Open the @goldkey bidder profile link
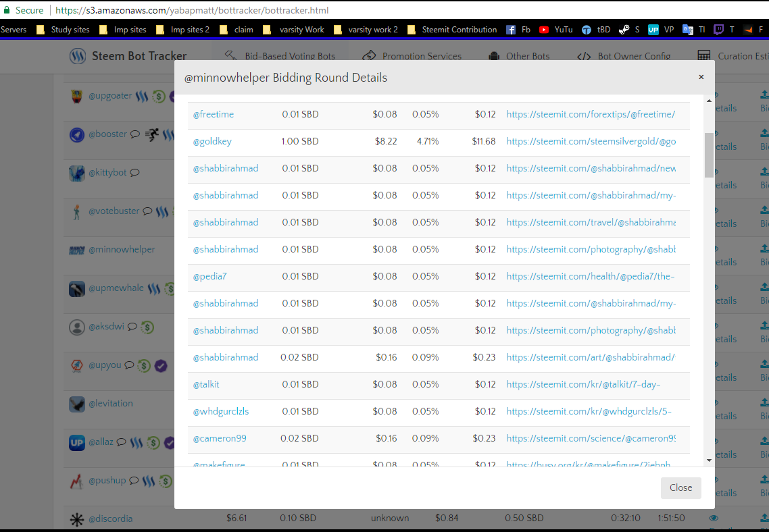The height and width of the screenshot is (532, 769). 212,141
